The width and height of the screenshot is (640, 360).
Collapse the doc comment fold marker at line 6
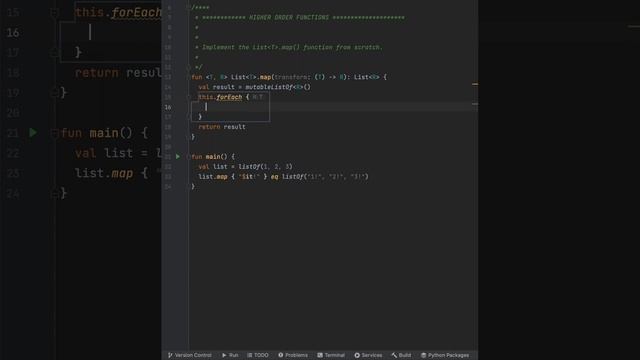pyautogui.click(x=189, y=7)
